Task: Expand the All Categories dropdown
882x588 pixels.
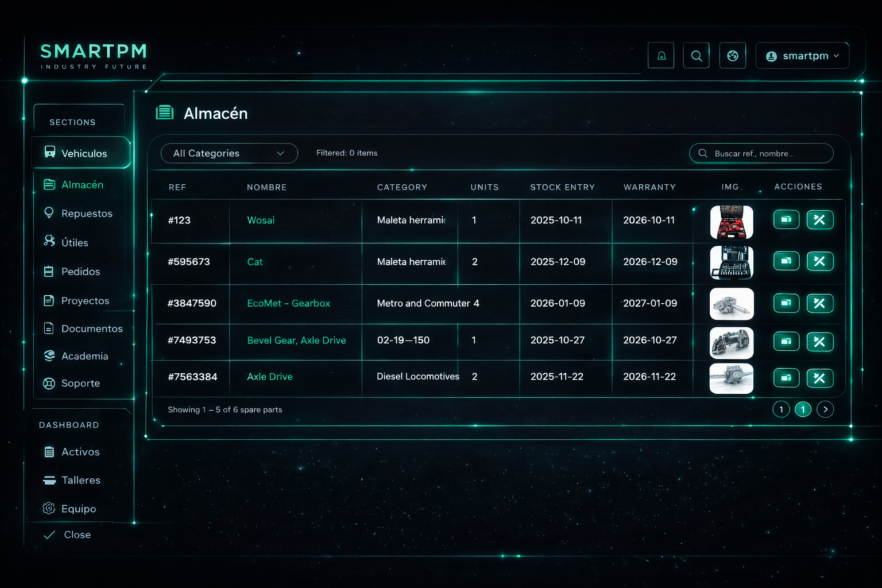Action: 229,153
